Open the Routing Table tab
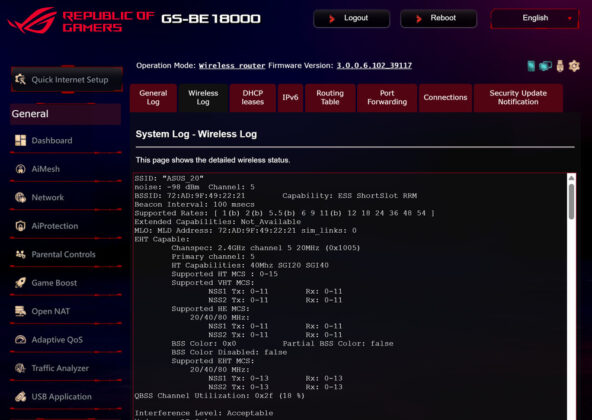592x420 pixels. 330,97
